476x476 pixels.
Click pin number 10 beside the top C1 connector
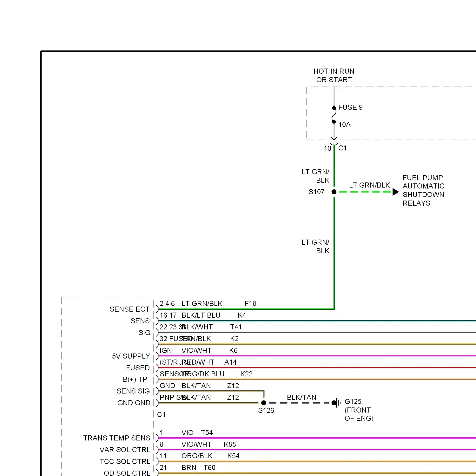point(327,148)
